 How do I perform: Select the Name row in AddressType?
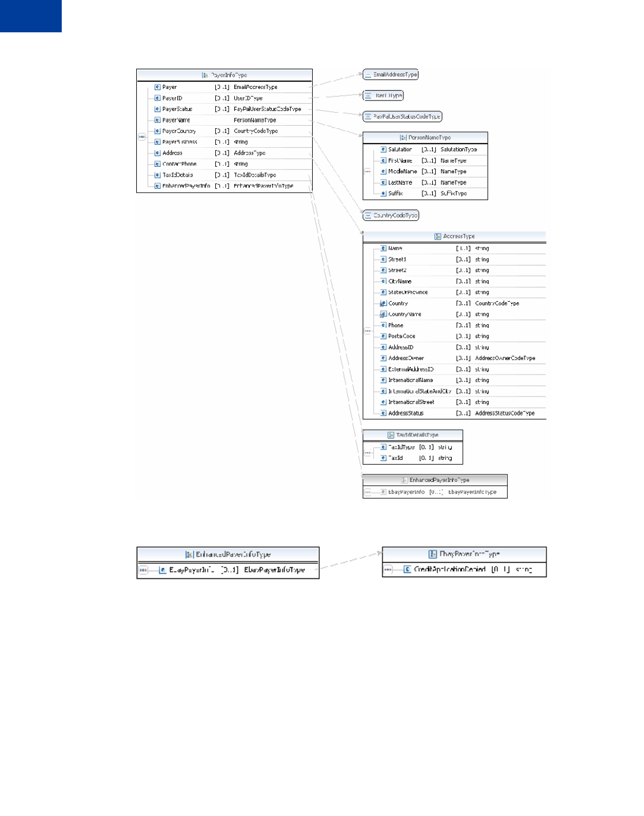click(x=459, y=248)
